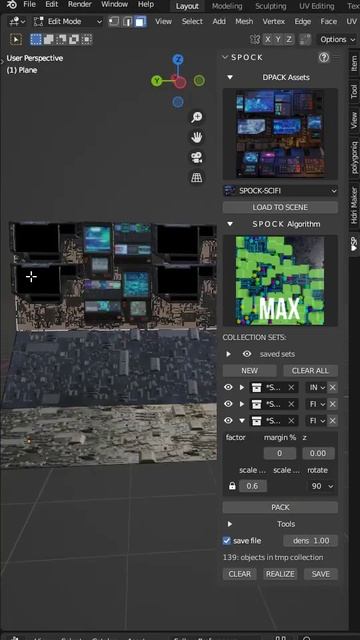This screenshot has width=360, height=640.
Task: Toggle visibility of saved sets
Action: pyautogui.click(x=247, y=354)
